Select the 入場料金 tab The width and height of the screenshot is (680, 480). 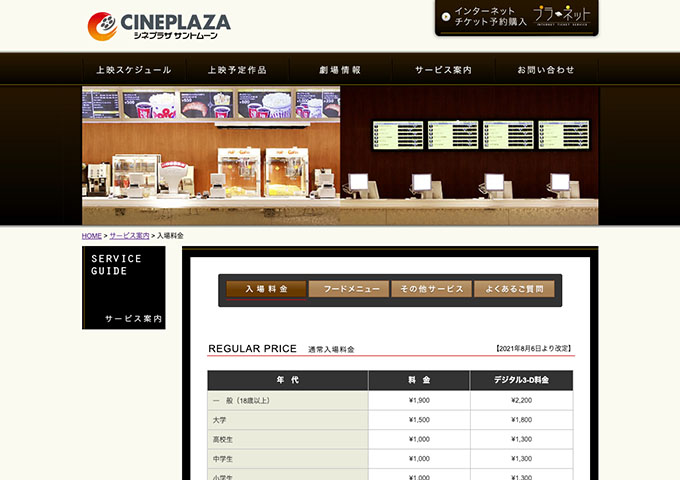point(266,289)
